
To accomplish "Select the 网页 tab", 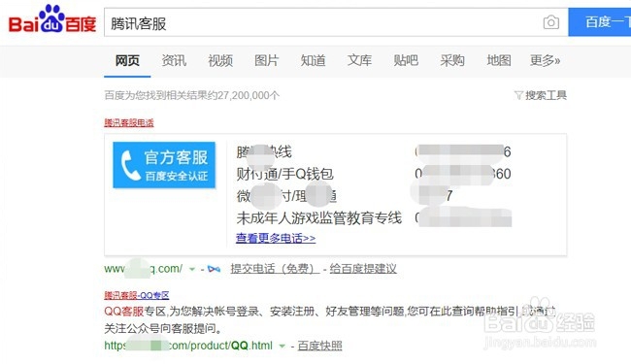I will pyautogui.click(x=127, y=61).
